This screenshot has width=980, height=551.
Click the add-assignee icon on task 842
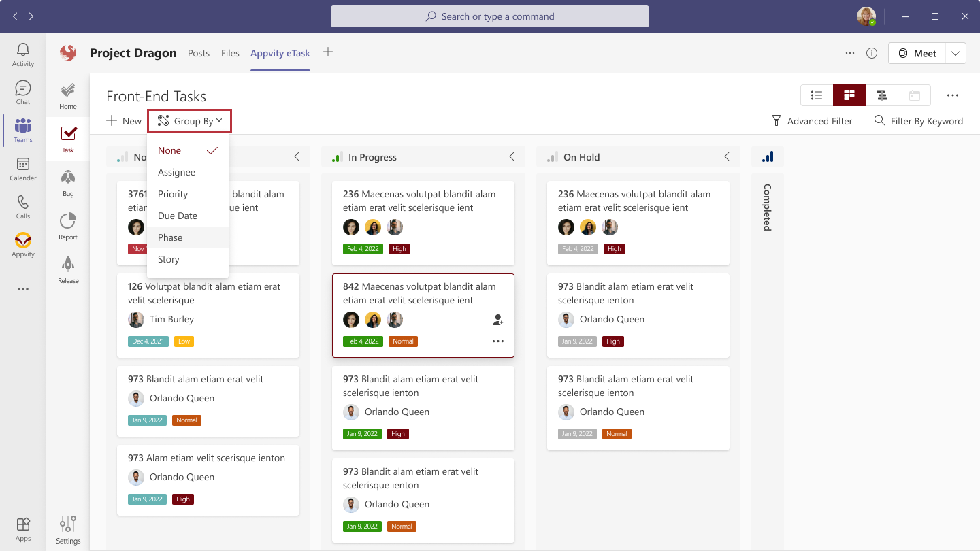tap(497, 319)
